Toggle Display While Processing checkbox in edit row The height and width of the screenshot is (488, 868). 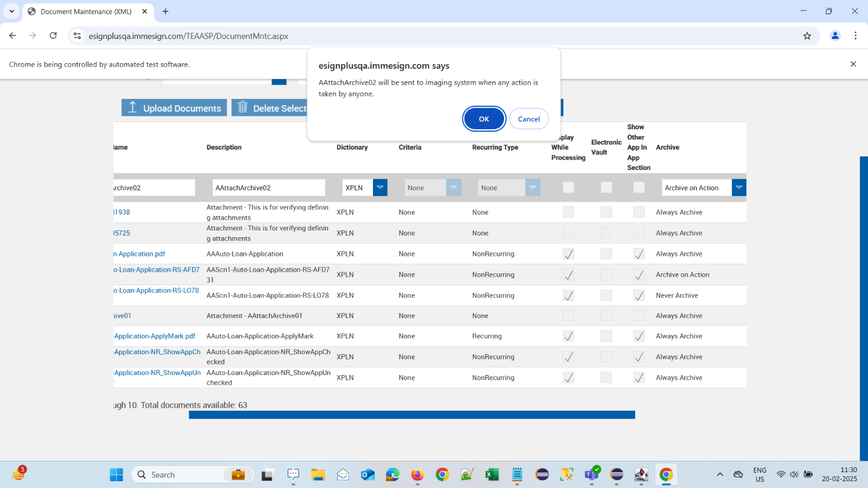[568, 188]
